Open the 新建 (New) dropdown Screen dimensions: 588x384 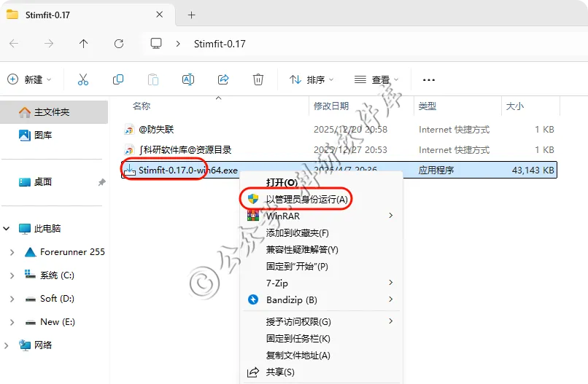pos(29,79)
